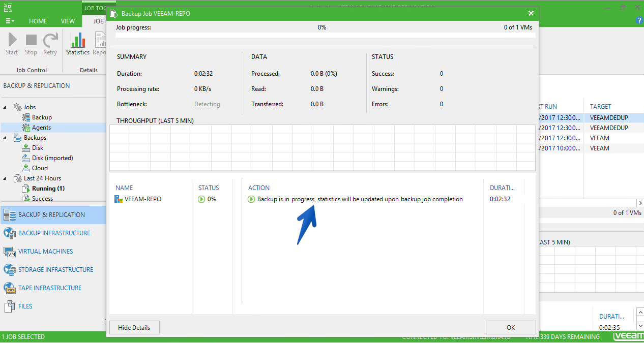The width and height of the screenshot is (644, 343).
Task: Click the Backups node icon
Action: (x=17, y=138)
